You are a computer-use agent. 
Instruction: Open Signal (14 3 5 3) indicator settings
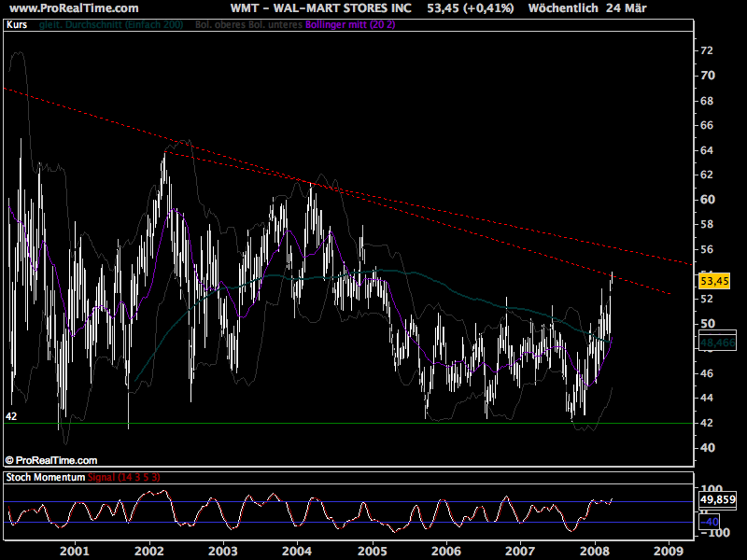point(126,477)
